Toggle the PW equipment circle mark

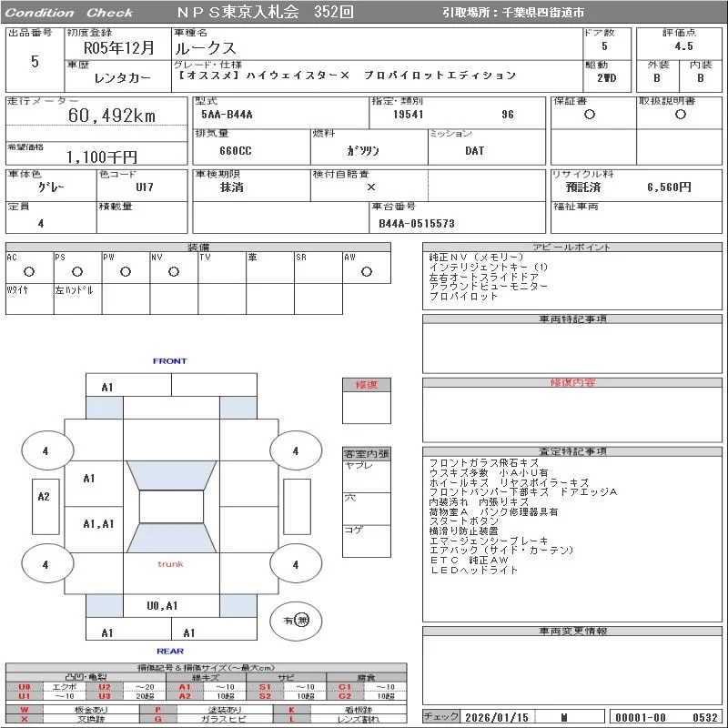coord(125,271)
